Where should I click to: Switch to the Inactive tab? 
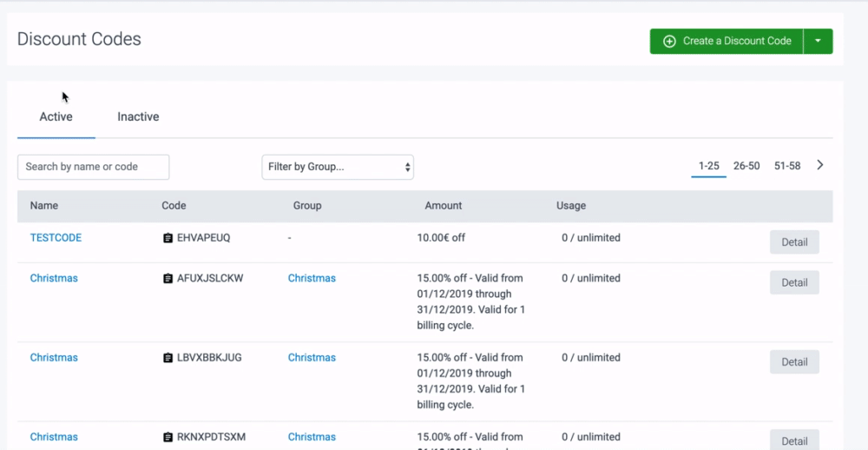coord(138,116)
